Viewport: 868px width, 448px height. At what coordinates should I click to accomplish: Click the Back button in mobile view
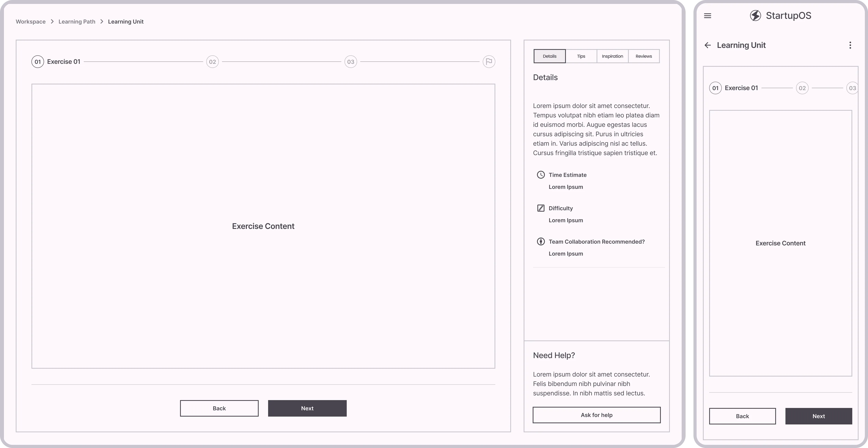(x=742, y=416)
